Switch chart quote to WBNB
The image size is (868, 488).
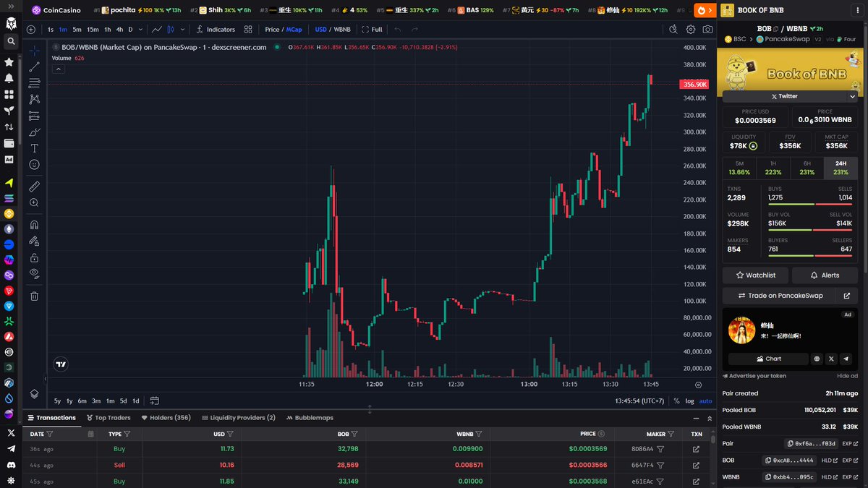tap(342, 30)
